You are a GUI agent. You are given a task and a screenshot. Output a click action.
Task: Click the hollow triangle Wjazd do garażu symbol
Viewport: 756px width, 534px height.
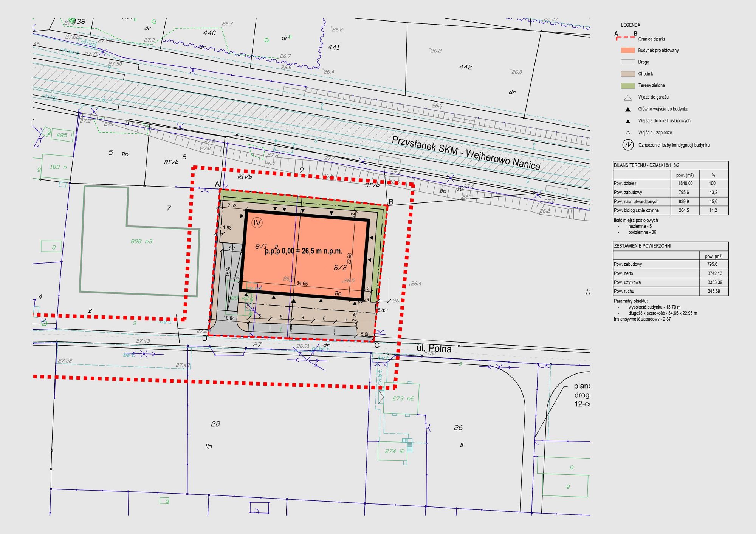coord(628,98)
